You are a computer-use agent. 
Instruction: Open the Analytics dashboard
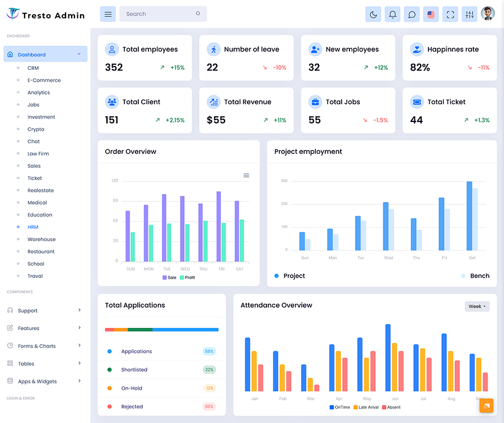[x=39, y=92]
